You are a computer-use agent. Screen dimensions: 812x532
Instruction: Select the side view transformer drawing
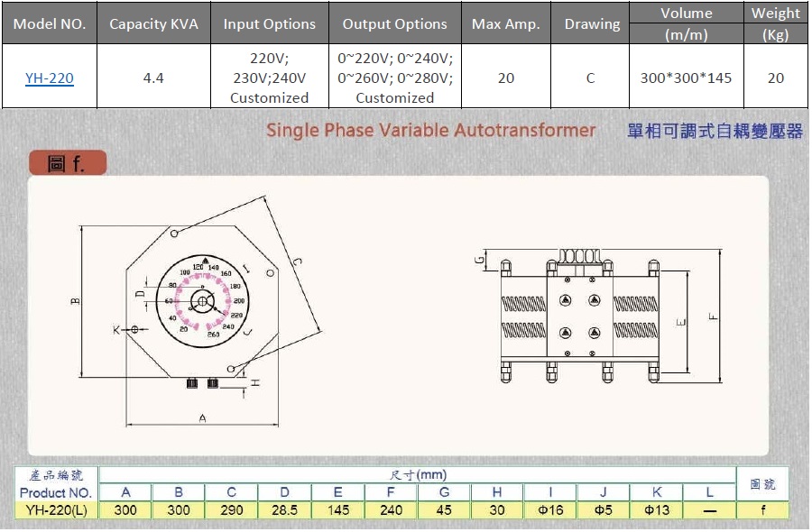tap(579, 317)
